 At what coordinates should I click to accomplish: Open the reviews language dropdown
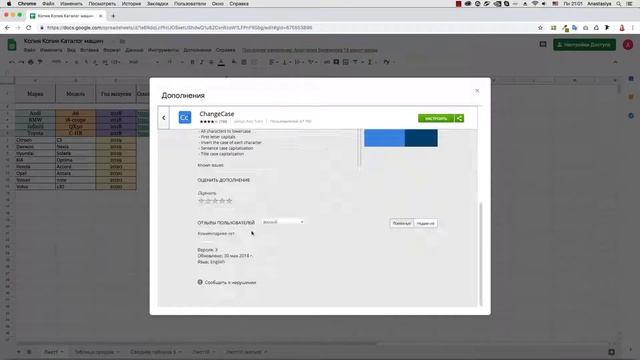coord(283,222)
